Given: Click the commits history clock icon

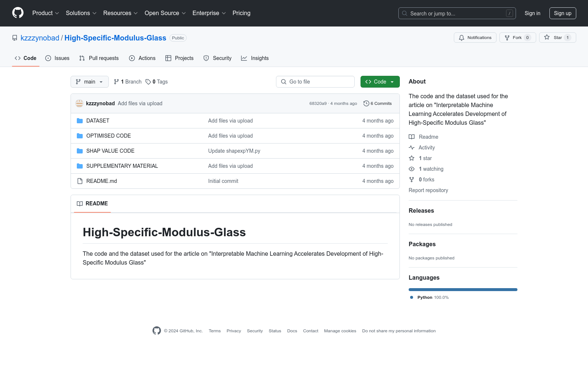Looking at the screenshot, I should coord(366,103).
